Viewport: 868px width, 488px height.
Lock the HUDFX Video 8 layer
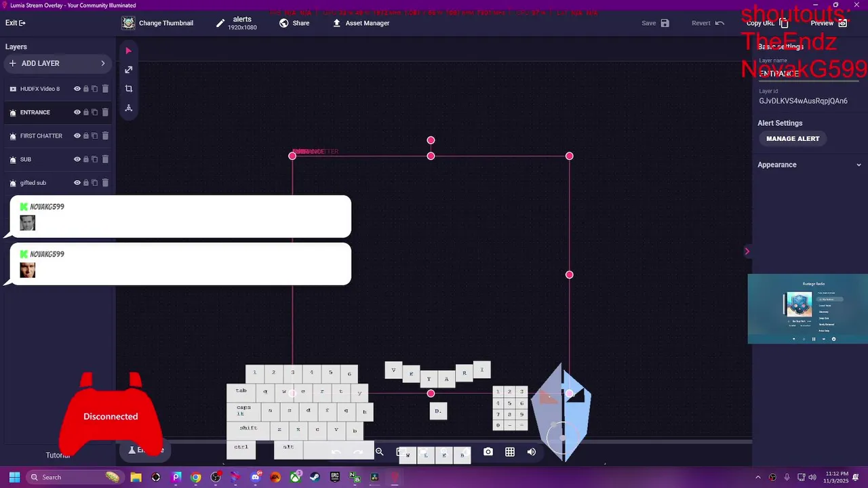coord(86,89)
